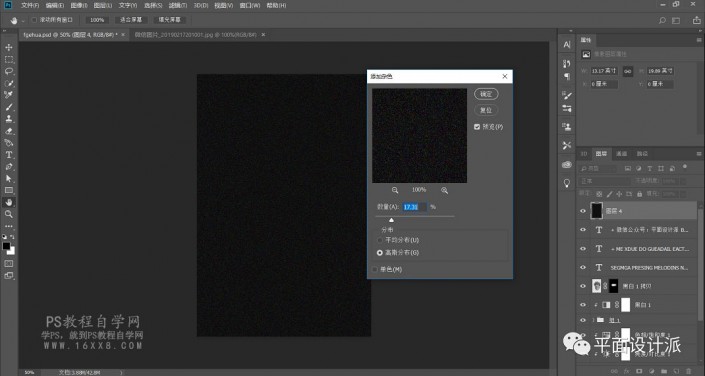Select the Move tool
705x376 pixels.
[9, 48]
